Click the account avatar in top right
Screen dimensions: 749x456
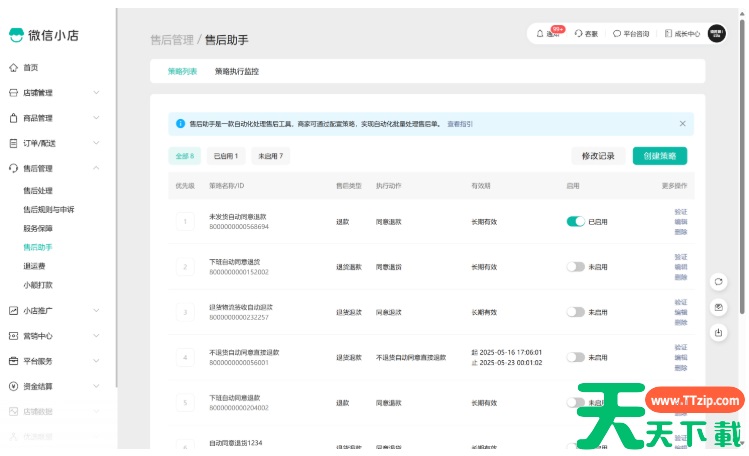click(717, 33)
